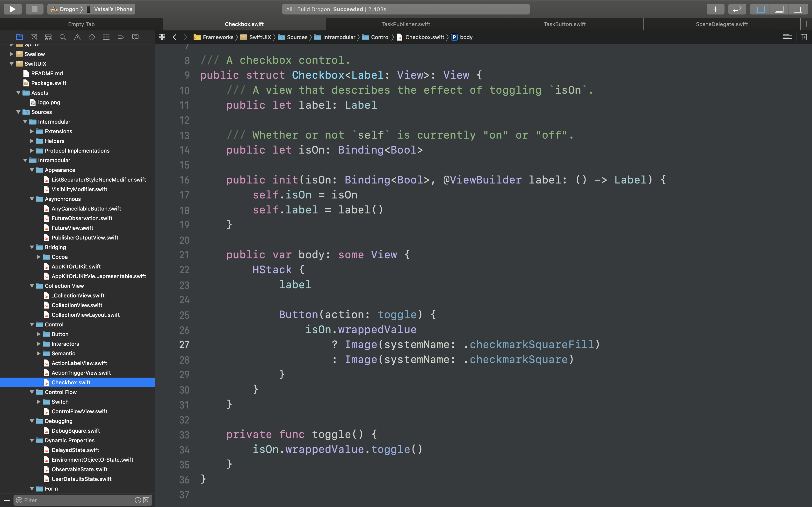812x507 pixels.
Task: Toggle the inspectors panel
Action: click(x=797, y=9)
